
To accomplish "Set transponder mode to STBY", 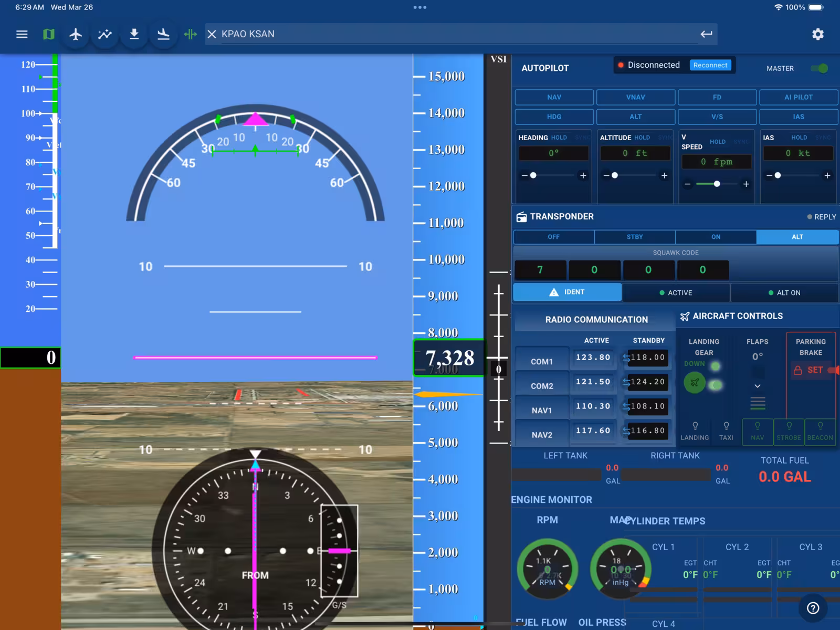I will [634, 237].
